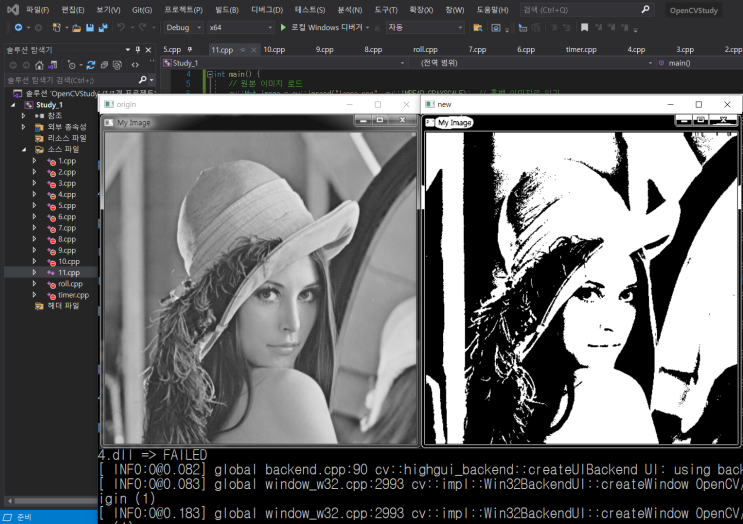
Task: Click the Open File folder icon
Action: coord(76,28)
